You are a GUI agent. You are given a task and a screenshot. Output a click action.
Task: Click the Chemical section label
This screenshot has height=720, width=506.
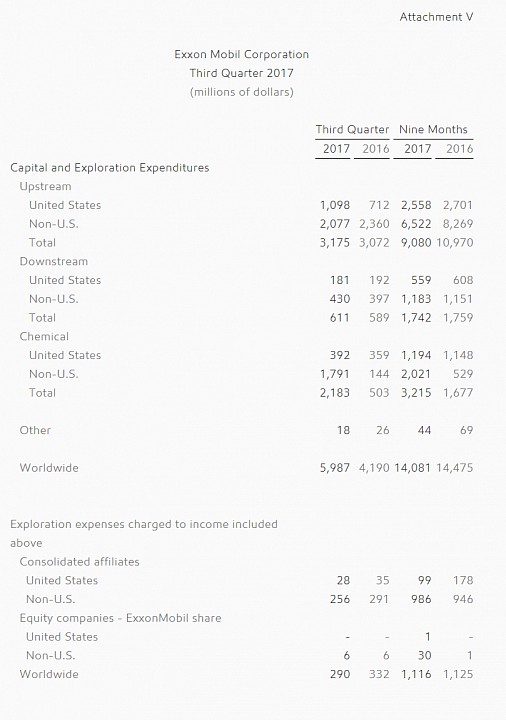click(x=44, y=337)
